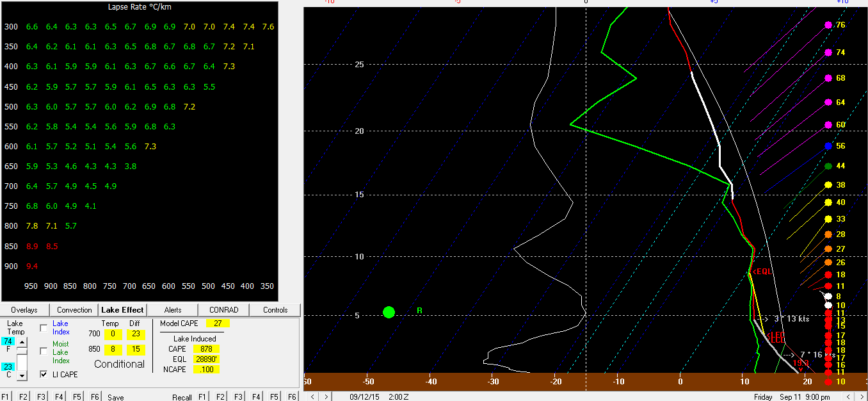Image resolution: width=868 pixels, height=401 pixels.
Task: Click the Model CAPE value field
Action: pyautogui.click(x=218, y=323)
